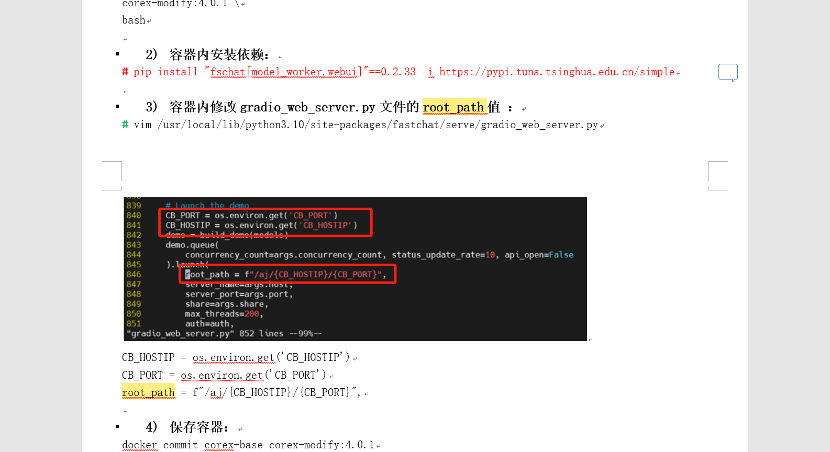Viewport: 830px width, 452px height.
Task: Click the right page corner crop mark
Action: pyautogui.click(x=718, y=175)
